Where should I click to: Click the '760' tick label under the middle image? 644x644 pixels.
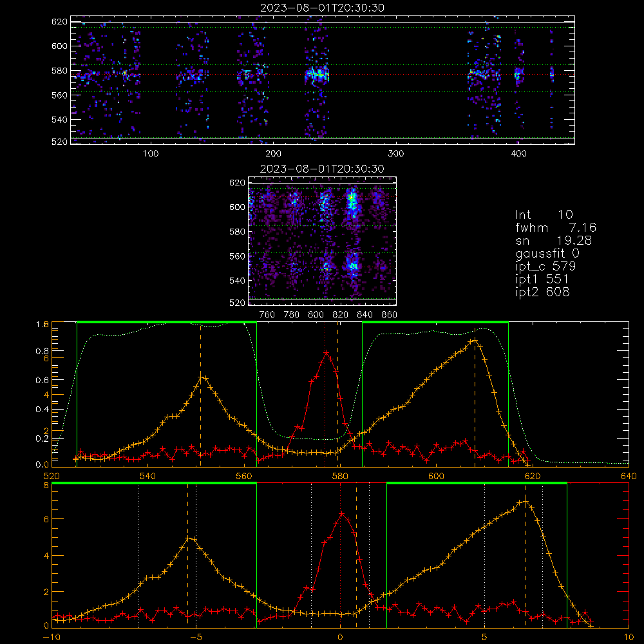267,315
